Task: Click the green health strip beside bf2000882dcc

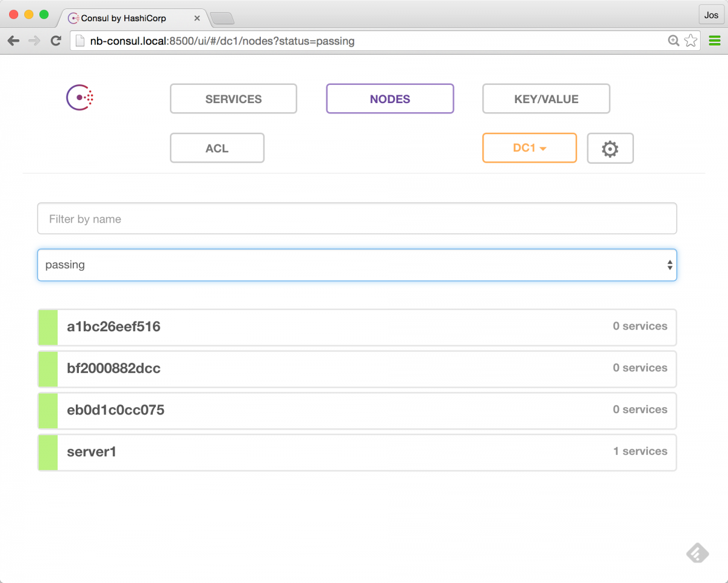Action: click(47, 368)
